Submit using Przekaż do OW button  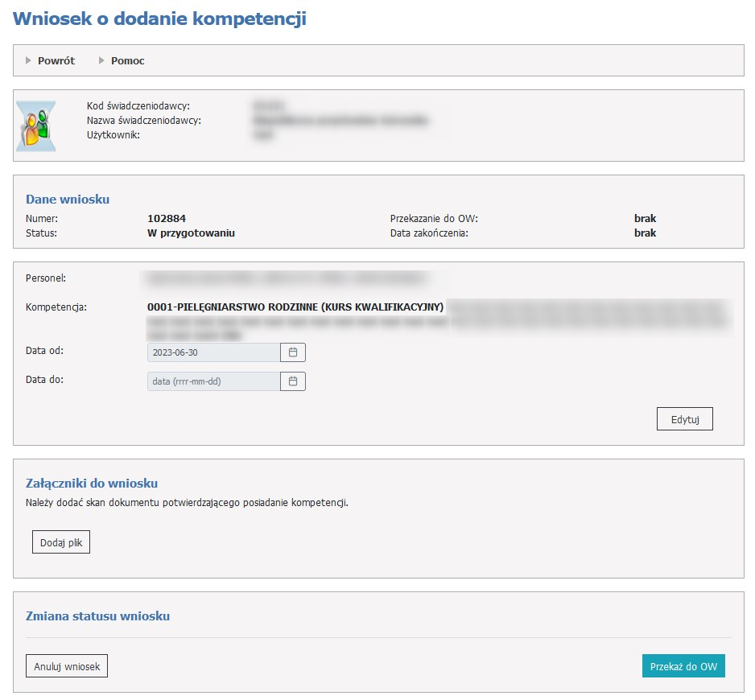coord(683,666)
